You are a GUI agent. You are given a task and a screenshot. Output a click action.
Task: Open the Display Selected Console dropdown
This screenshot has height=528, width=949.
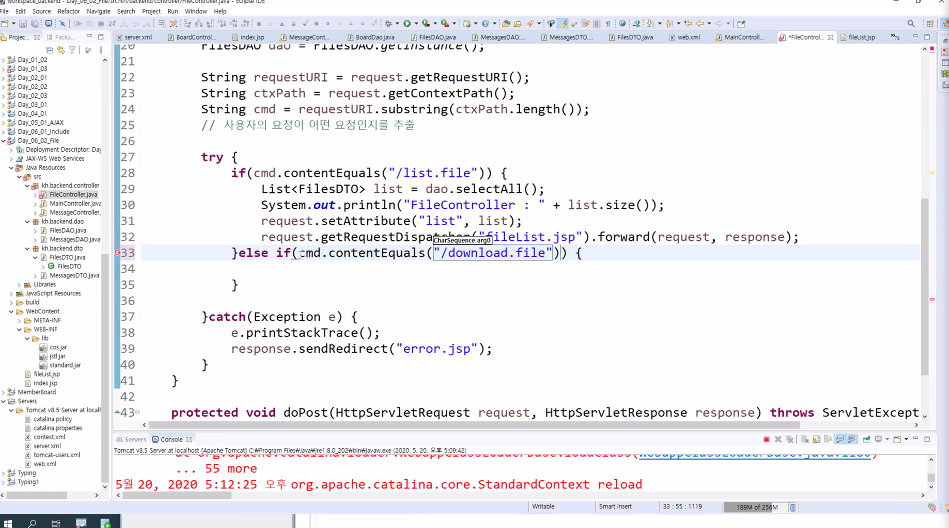point(887,439)
